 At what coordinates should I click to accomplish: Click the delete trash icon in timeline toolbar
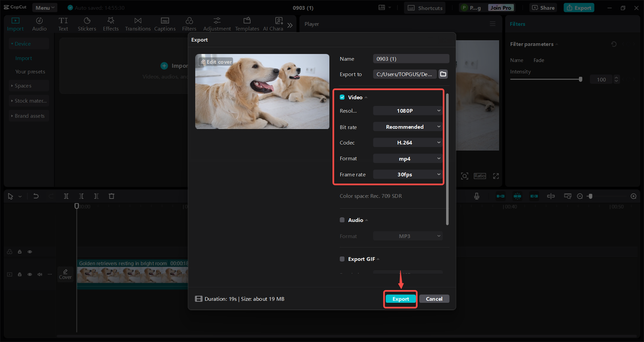(112, 196)
